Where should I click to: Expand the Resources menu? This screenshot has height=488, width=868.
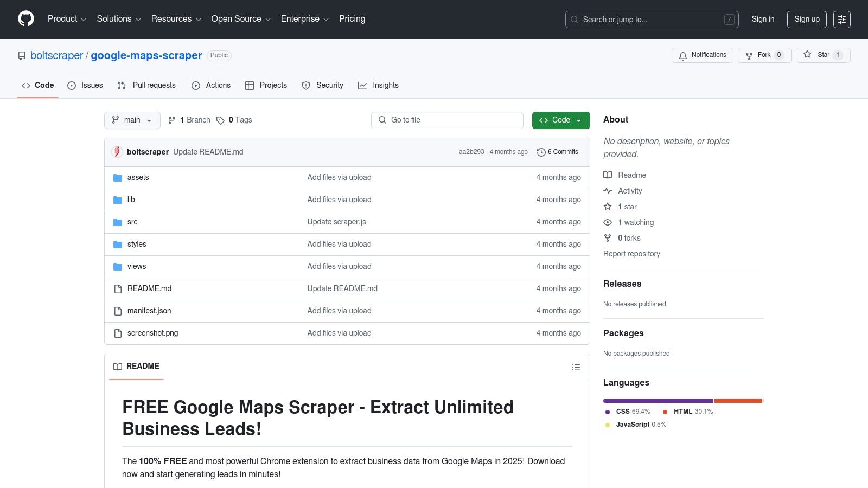tap(176, 19)
